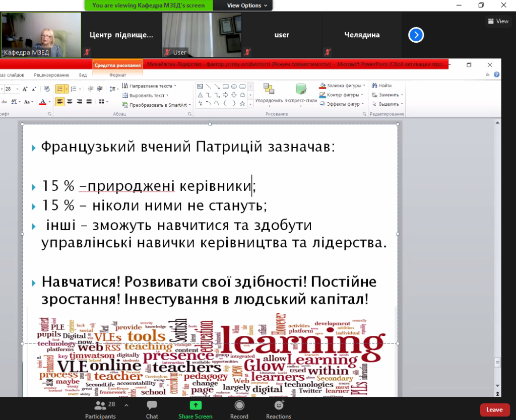This screenshot has height=420, width=516.
Task: Open the Reactions menu
Action: [x=279, y=408]
